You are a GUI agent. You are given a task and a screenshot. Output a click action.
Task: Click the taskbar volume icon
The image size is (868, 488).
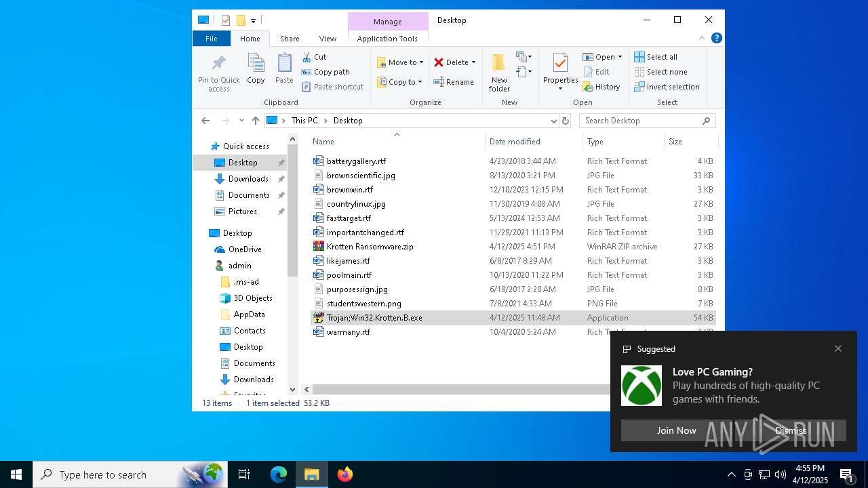coord(781,474)
